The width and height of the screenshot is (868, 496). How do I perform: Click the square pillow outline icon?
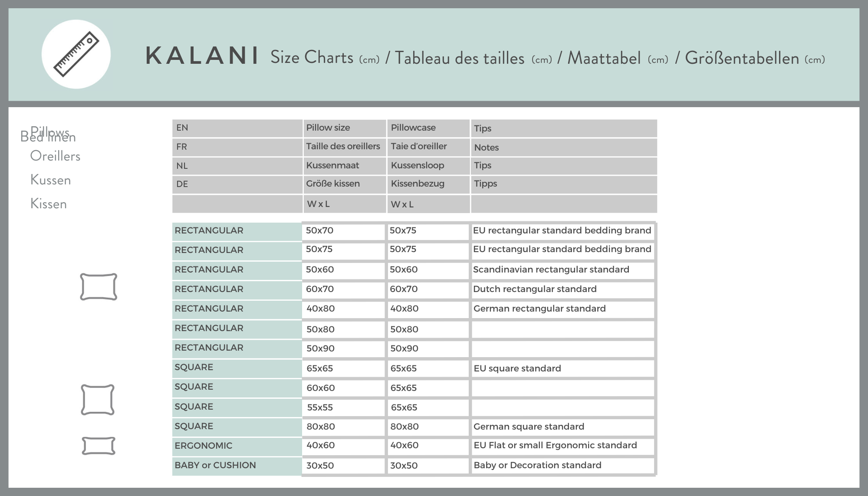click(98, 400)
